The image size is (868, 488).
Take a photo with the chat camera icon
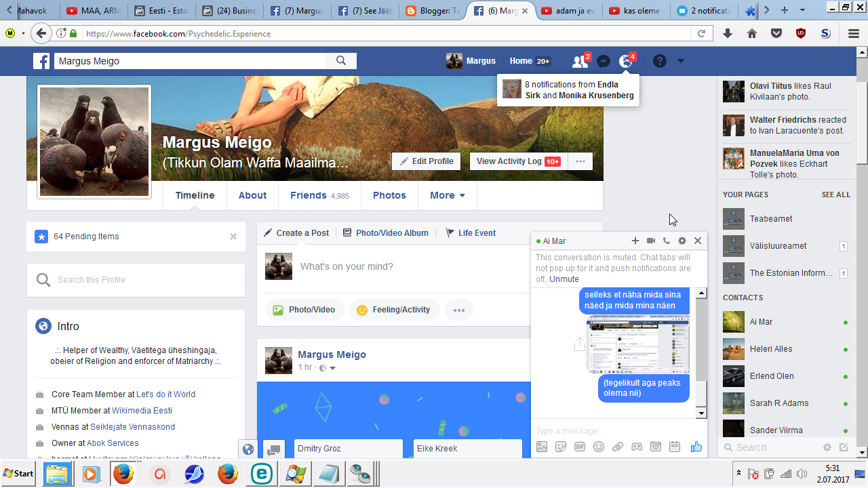click(x=656, y=447)
